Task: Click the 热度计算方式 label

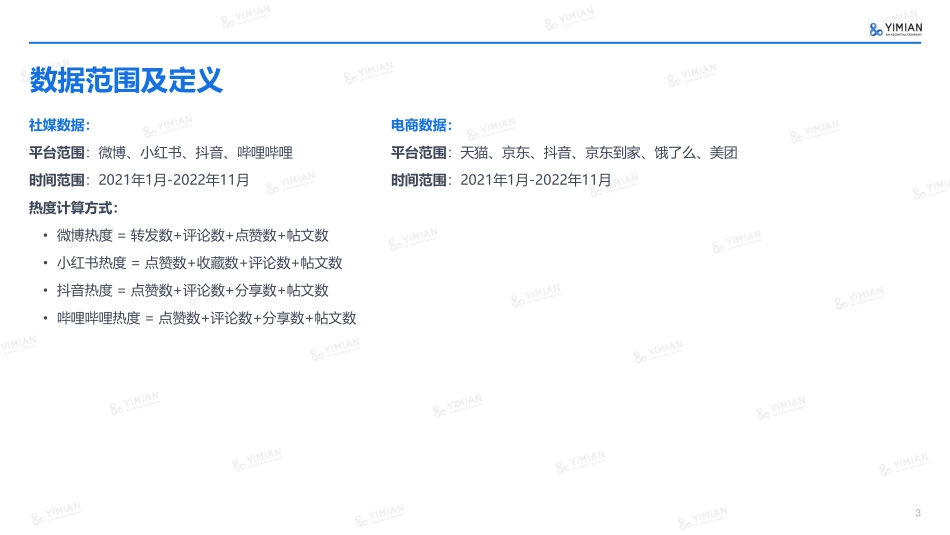Action: [x=73, y=208]
